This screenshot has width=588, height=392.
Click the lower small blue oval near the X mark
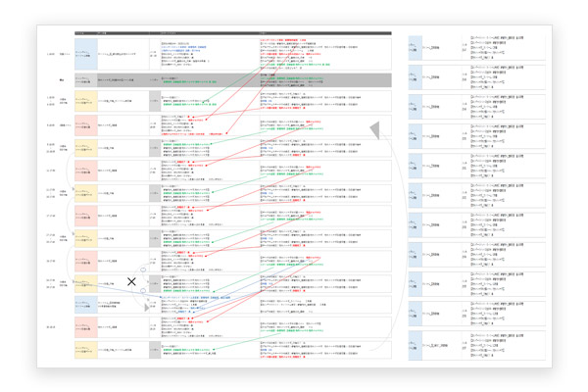pos(143,291)
